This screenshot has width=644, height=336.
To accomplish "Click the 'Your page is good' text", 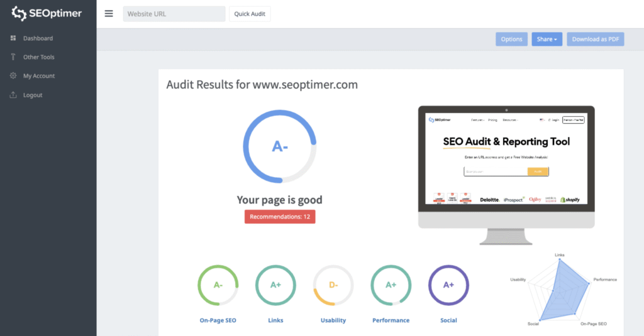I will coord(280,200).
